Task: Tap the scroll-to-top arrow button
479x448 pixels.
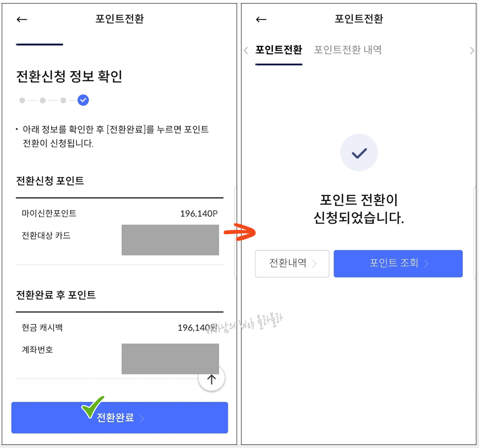Action: coord(212,378)
